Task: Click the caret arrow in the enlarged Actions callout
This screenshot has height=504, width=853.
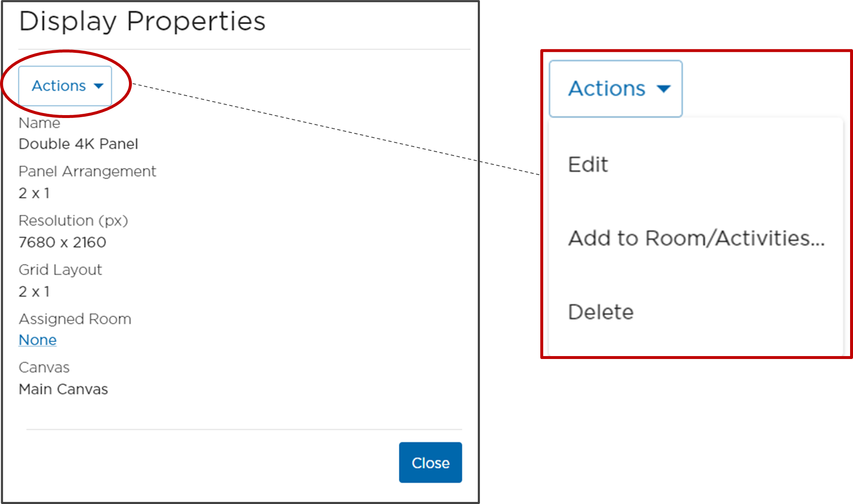Action: coord(663,89)
